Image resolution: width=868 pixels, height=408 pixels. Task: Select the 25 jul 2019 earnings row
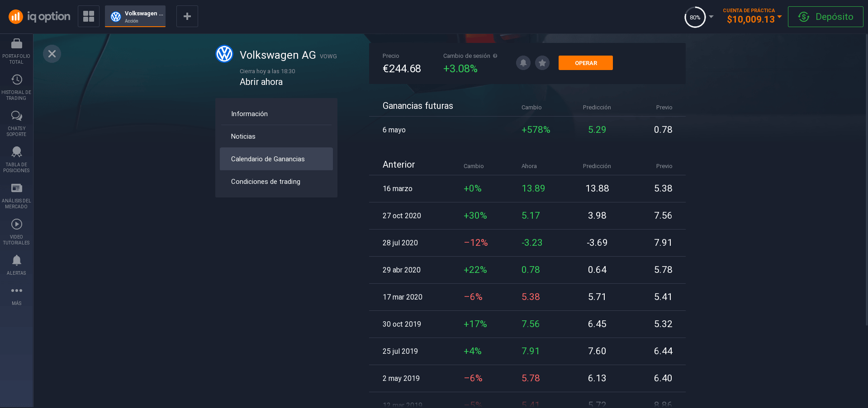(527, 351)
